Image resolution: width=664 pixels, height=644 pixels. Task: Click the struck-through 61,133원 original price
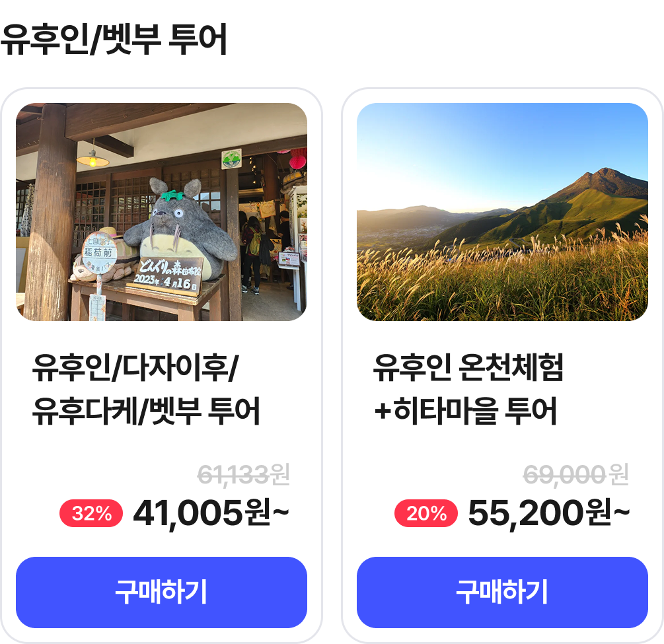coord(244,474)
